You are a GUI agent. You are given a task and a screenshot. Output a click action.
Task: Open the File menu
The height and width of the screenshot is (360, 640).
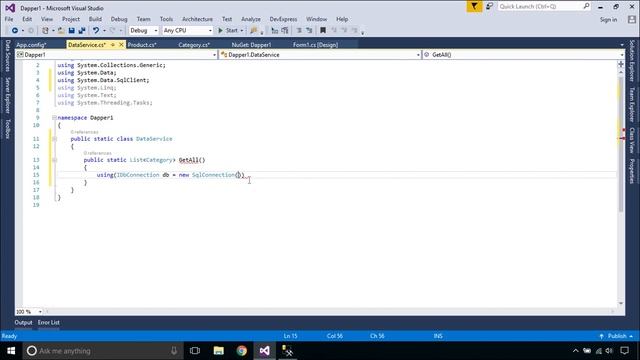[x=9, y=19]
